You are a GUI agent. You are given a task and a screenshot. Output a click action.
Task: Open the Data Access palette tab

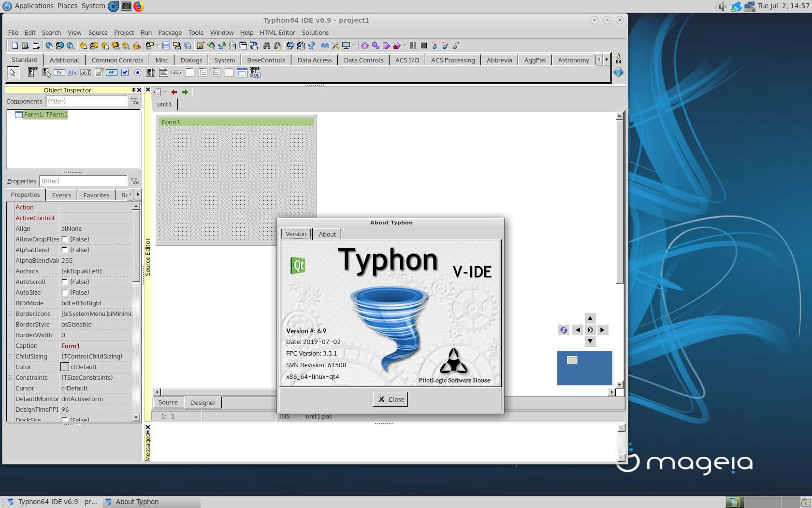pos(315,60)
